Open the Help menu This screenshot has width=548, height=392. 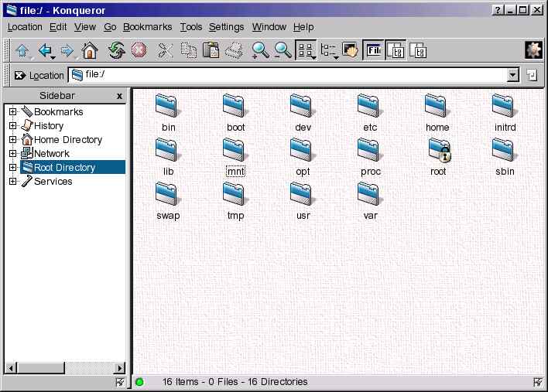[x=303, y=27]
